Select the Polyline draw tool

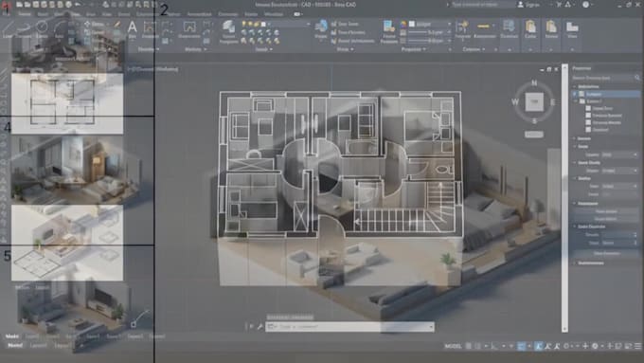(x=24, y=29)
